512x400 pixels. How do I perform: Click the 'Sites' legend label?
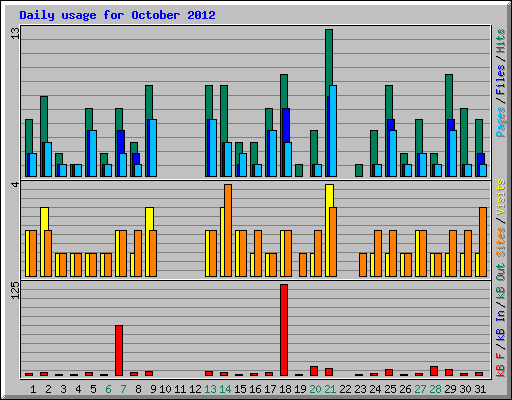click(x=501, y=242)
